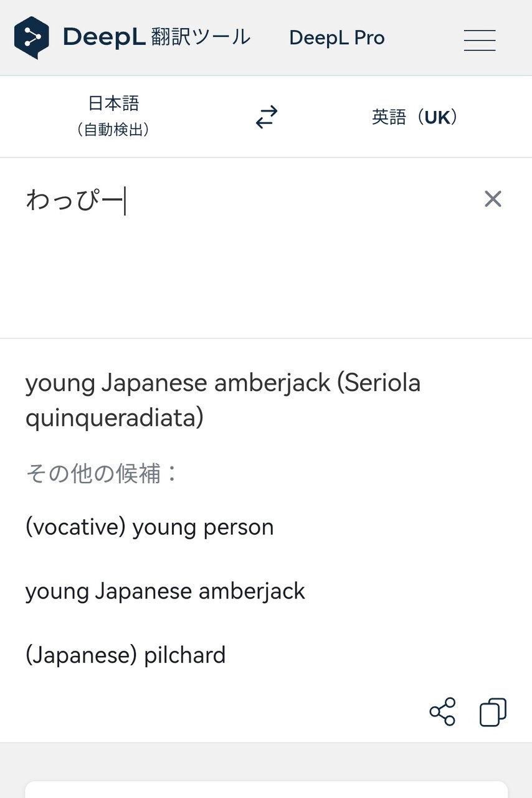This screenshot has height=798, width=532.
Task: Copy the translation to clipboard
Action: 493,712
